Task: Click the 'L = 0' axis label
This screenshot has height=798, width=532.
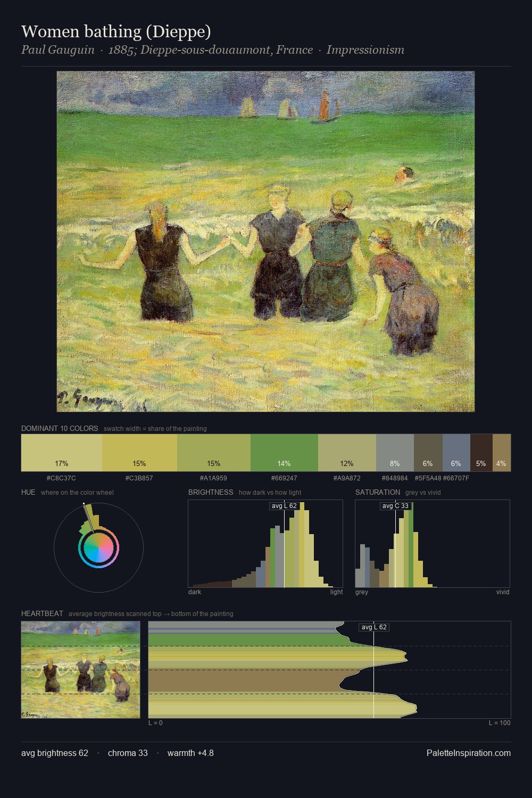Action: [x=155, y=723]
